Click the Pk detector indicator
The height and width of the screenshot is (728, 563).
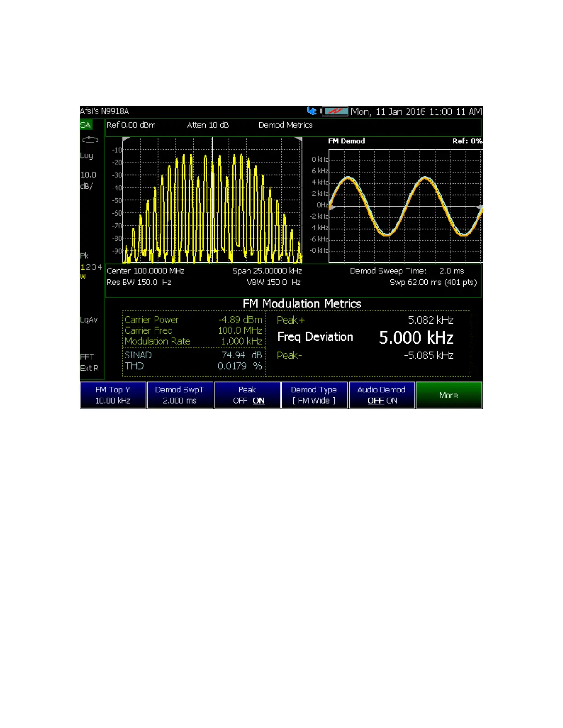click(84, 256)
